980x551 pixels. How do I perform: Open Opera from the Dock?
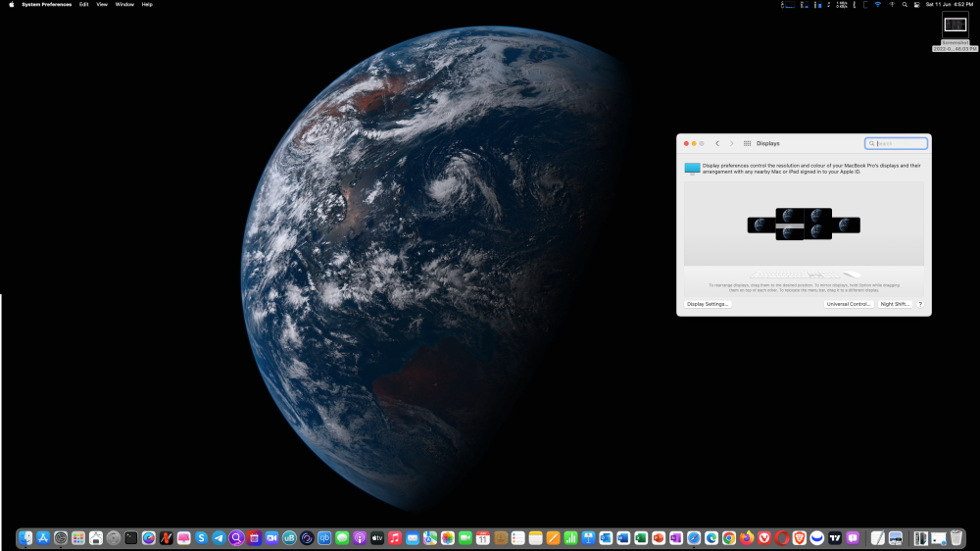point(781,538)
